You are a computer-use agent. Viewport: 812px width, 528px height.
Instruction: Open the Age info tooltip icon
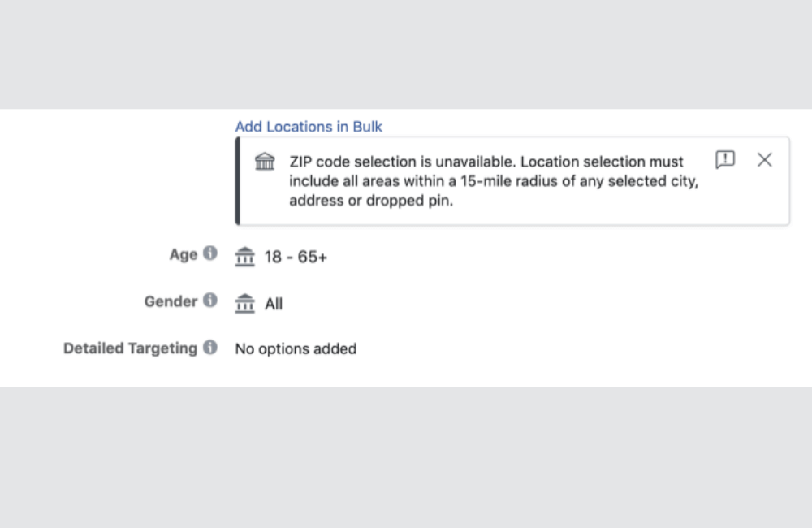[211, 253]
